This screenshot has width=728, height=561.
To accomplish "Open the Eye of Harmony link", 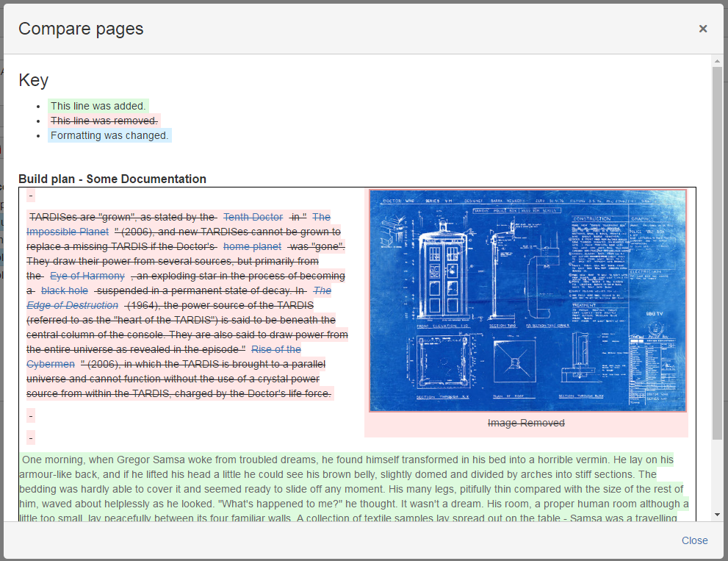I will coord(87,276).
